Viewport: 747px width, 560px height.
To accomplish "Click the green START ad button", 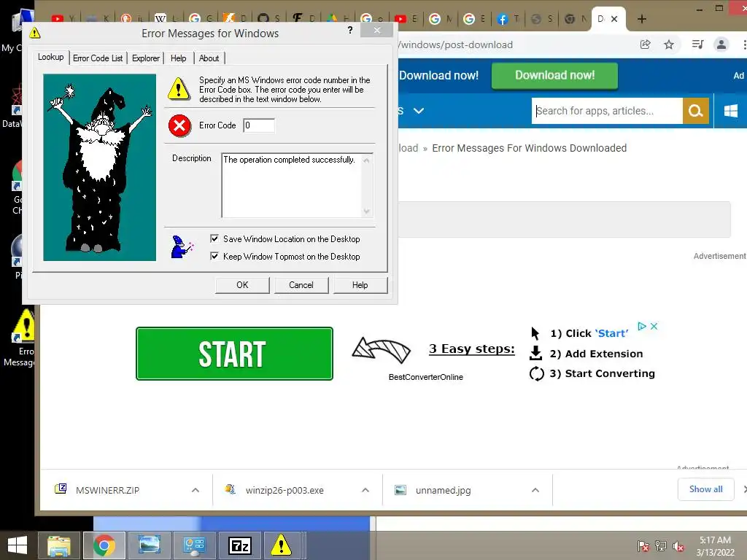I will 234,354.
